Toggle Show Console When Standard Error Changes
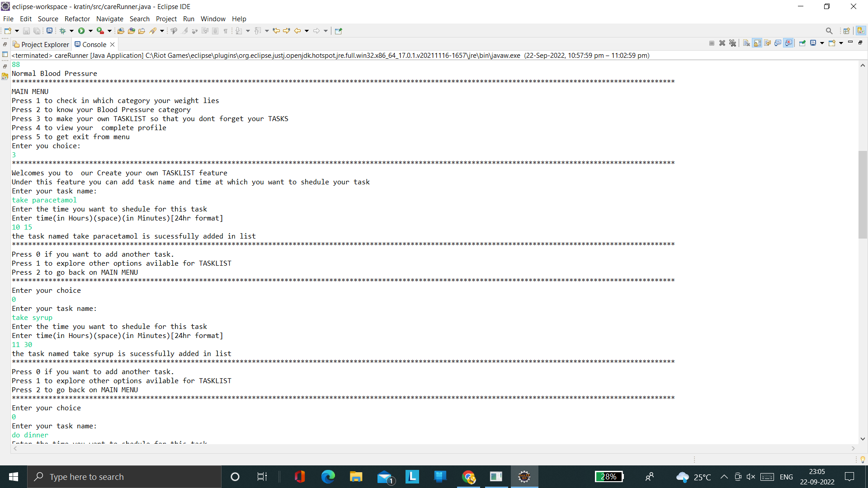 point(789,43)
